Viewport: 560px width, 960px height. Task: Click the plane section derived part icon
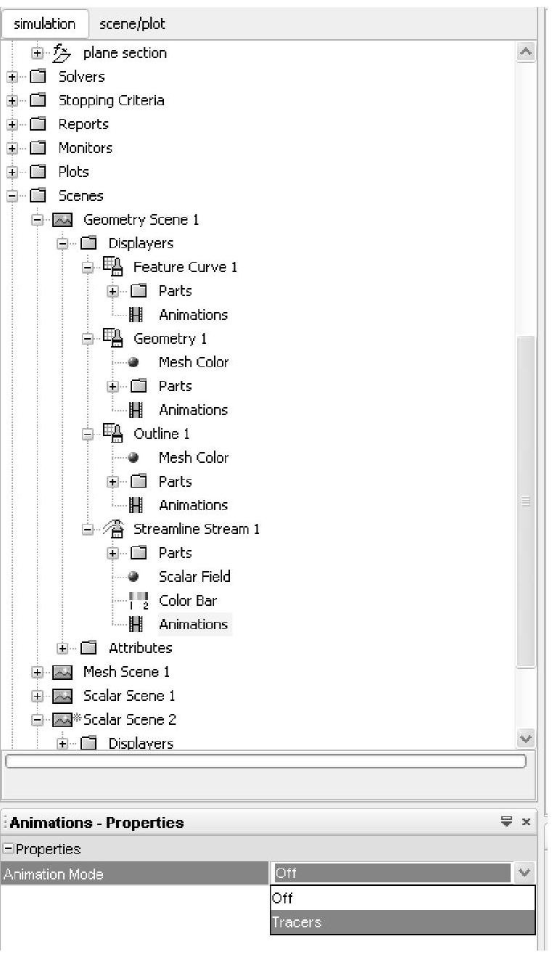point(63,53)
